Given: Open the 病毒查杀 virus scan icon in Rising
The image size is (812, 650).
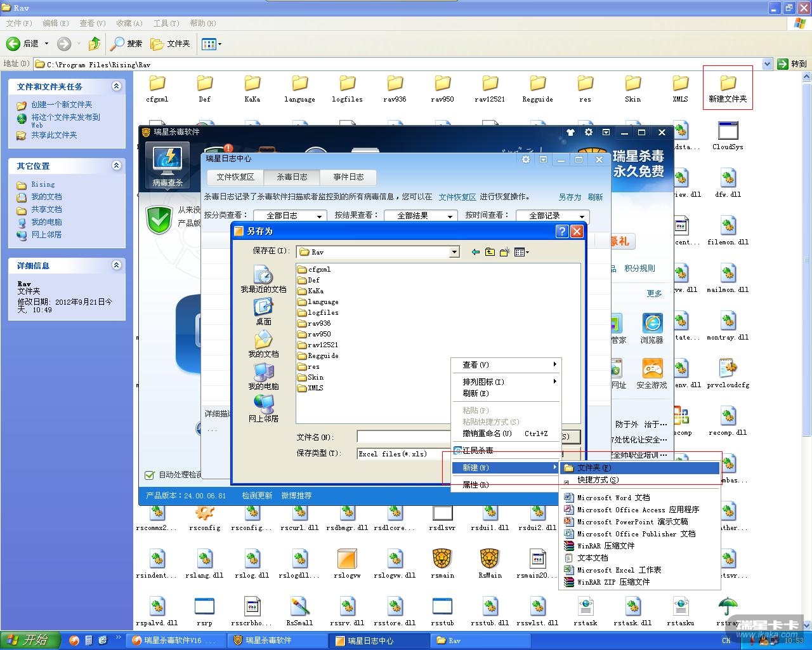Looking at the screenshot, I should (167, 164).
